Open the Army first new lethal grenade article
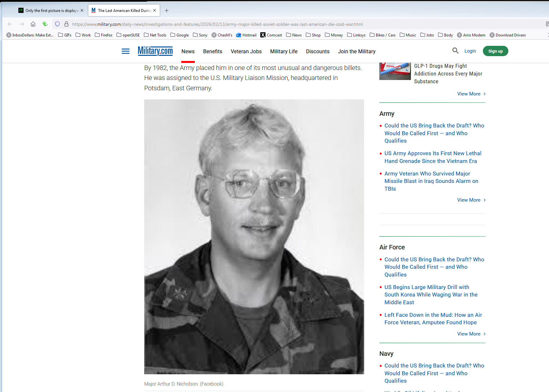 click(x=433, y=157)
